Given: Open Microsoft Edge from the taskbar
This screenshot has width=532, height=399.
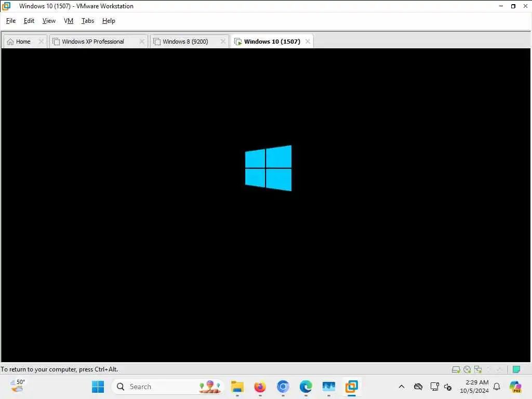Looking at the screenshot, I should 305,387.
